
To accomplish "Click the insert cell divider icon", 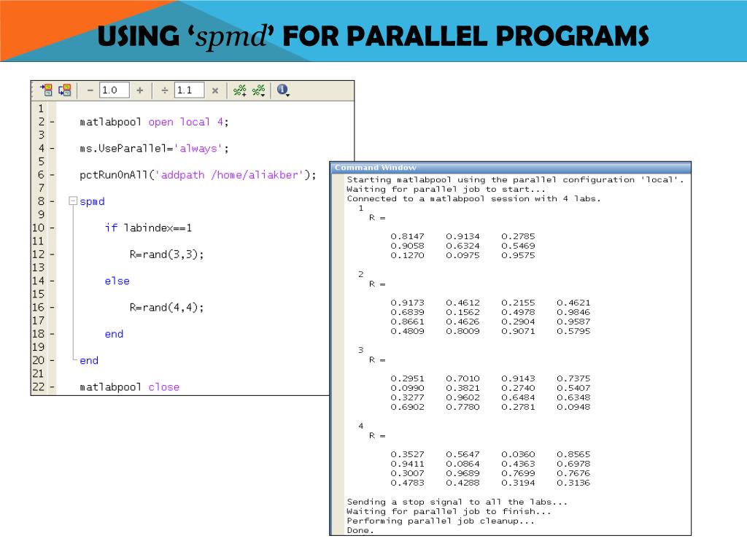I will click(x=239, y=90).
